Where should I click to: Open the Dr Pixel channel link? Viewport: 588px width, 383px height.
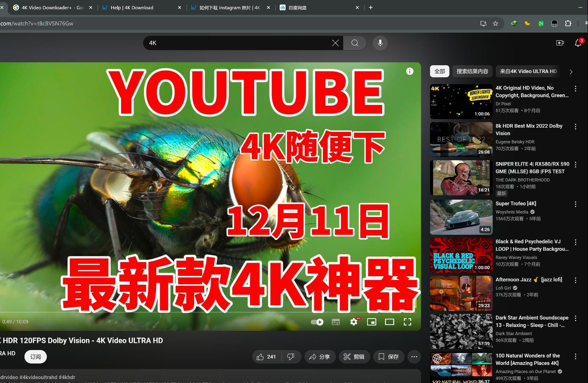pyautogui.click(x=503, y=104)
